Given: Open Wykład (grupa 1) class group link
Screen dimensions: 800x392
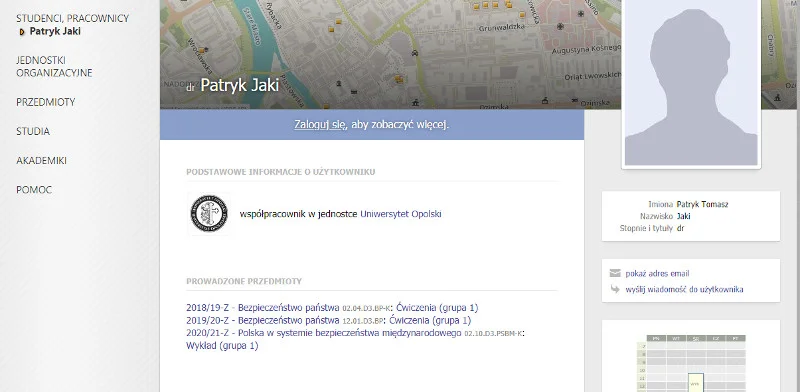Looking at the screenshot, I should [222, 346].
